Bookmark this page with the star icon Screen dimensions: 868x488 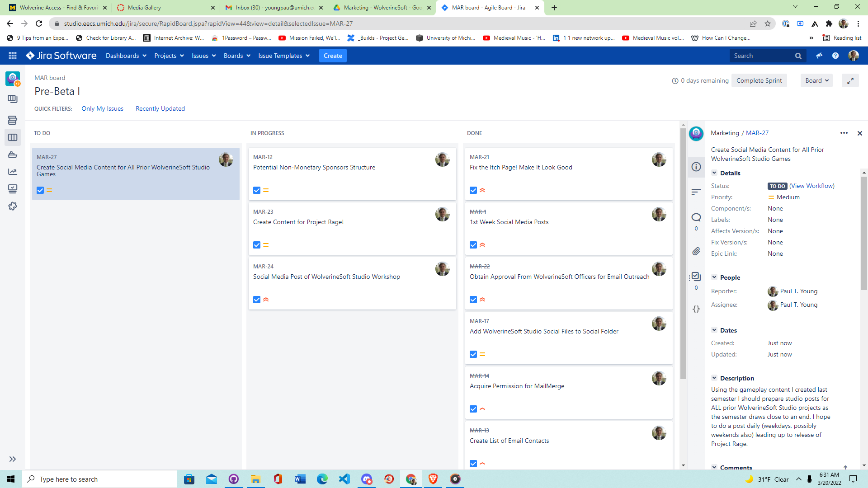click(768, 23)
